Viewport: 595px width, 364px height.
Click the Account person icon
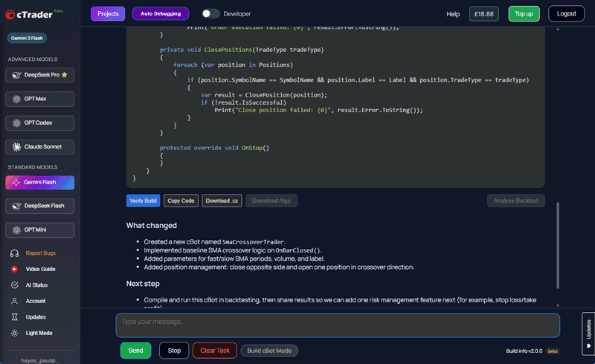(14, 301)
